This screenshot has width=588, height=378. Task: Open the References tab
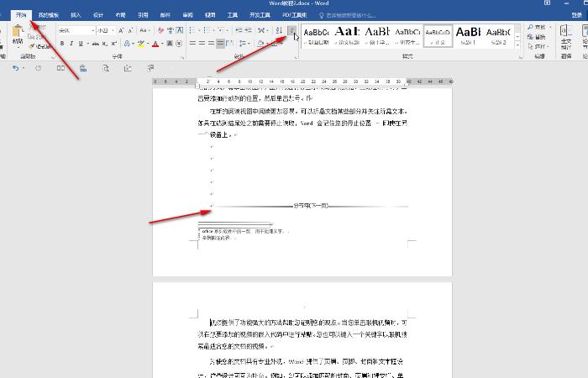(143, 15)
